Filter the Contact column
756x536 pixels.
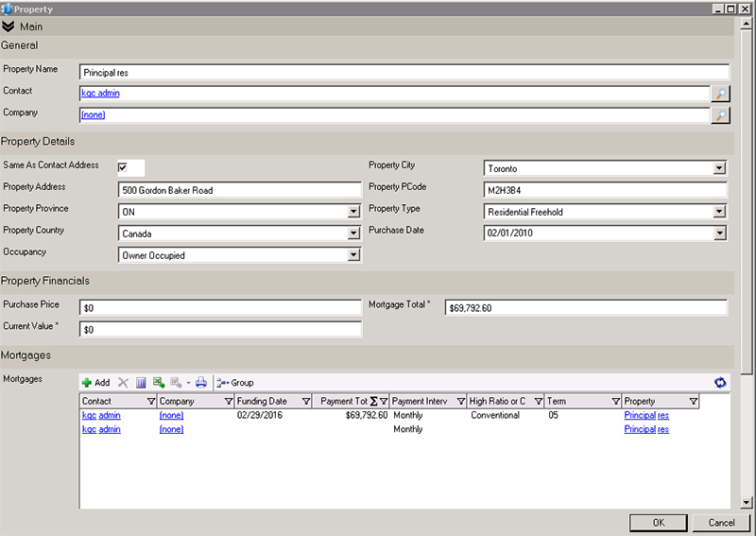tap(151, 402)
